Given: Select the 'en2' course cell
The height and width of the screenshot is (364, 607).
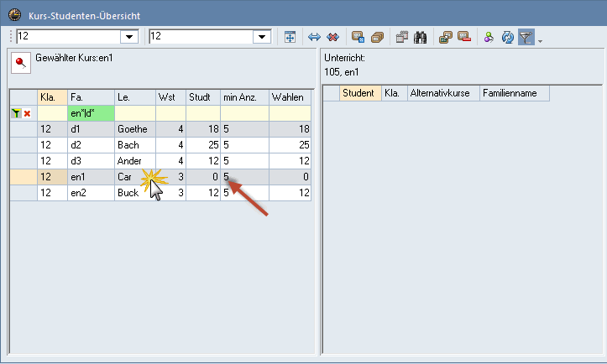Looking at the screenshot, I should click(x=91, y=193).
